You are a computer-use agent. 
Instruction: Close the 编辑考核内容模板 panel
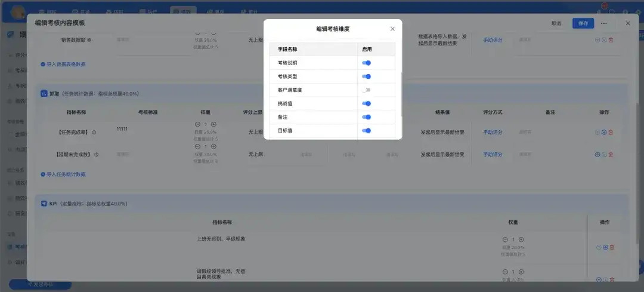628,23
